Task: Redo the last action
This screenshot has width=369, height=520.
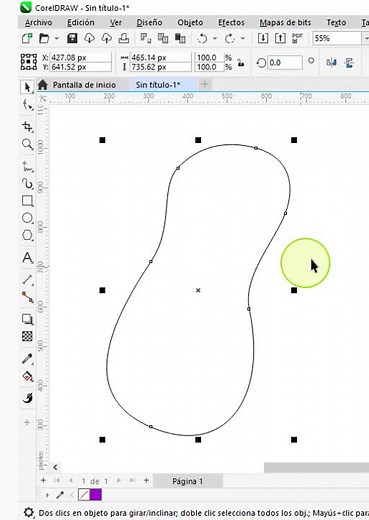Action: click(x=229, y=39)
